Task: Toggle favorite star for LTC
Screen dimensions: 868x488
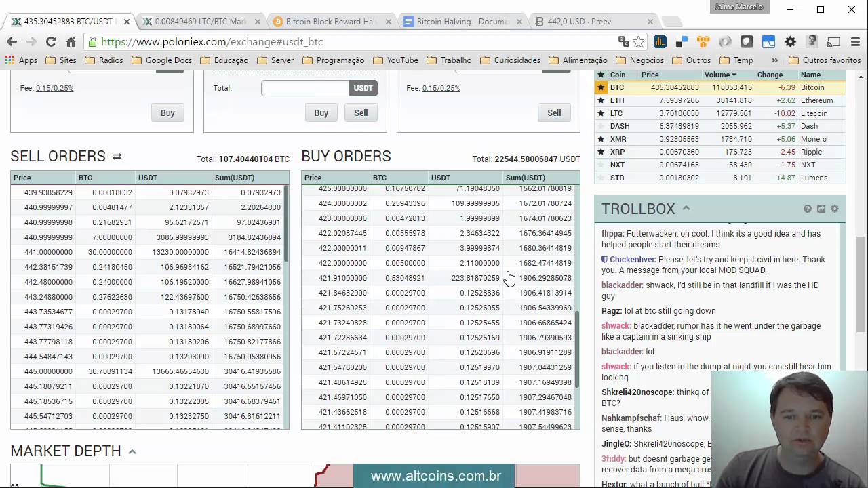Action: (x=600, y=113)
